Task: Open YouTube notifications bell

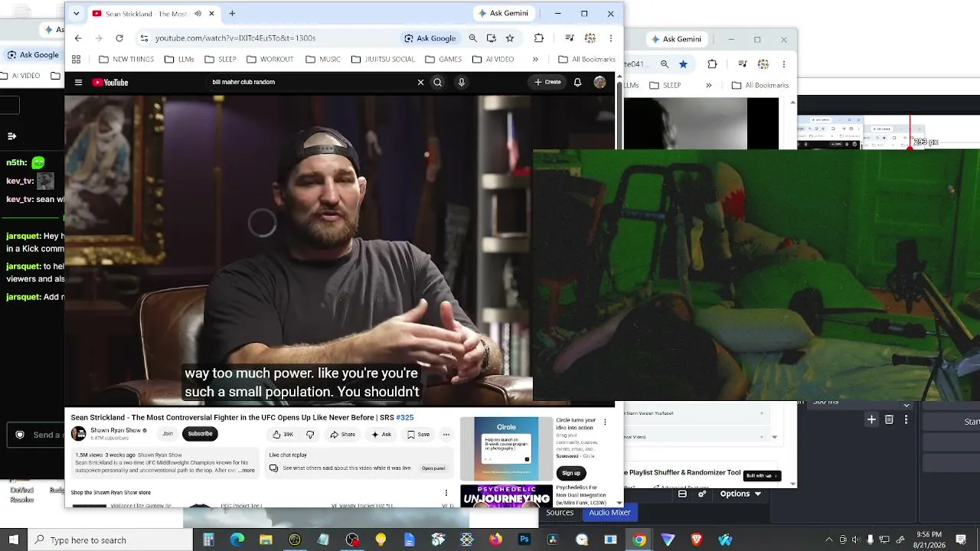Action: [577, 82]
